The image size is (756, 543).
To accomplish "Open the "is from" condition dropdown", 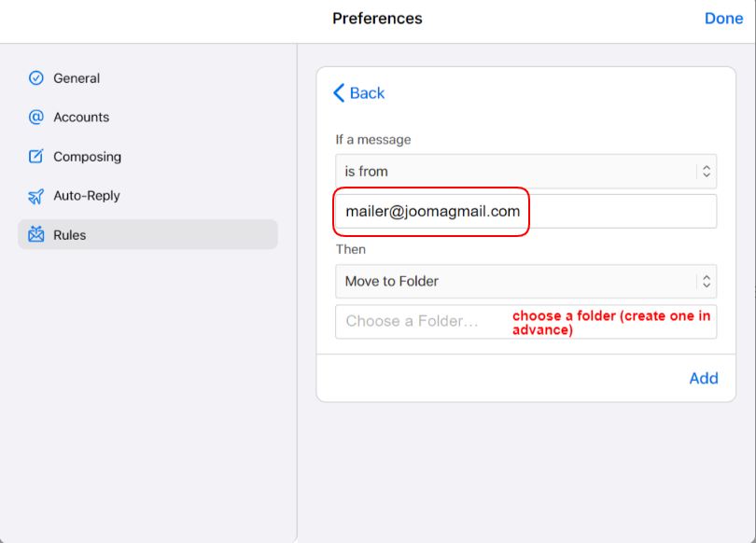I will [x=513, y=172].
